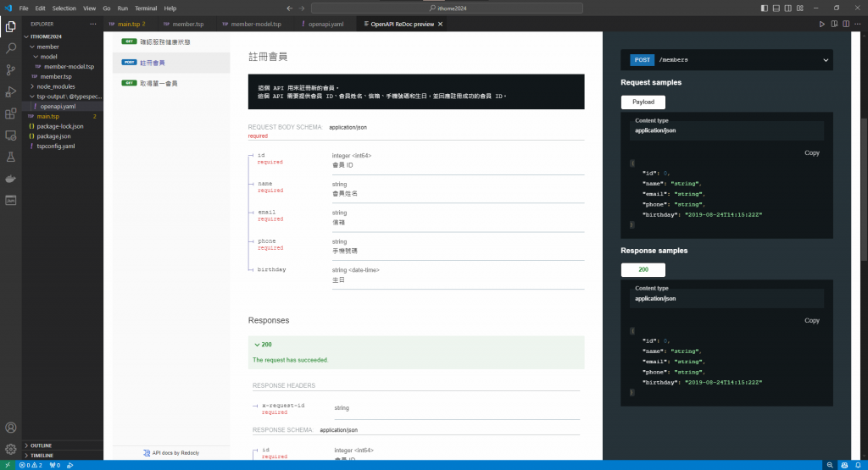
Task: Open Remote Explorer view icon
Action: click(10, 135)
